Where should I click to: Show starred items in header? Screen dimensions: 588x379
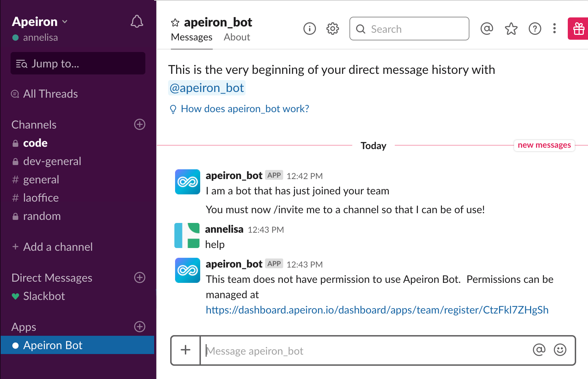(511, 29)
